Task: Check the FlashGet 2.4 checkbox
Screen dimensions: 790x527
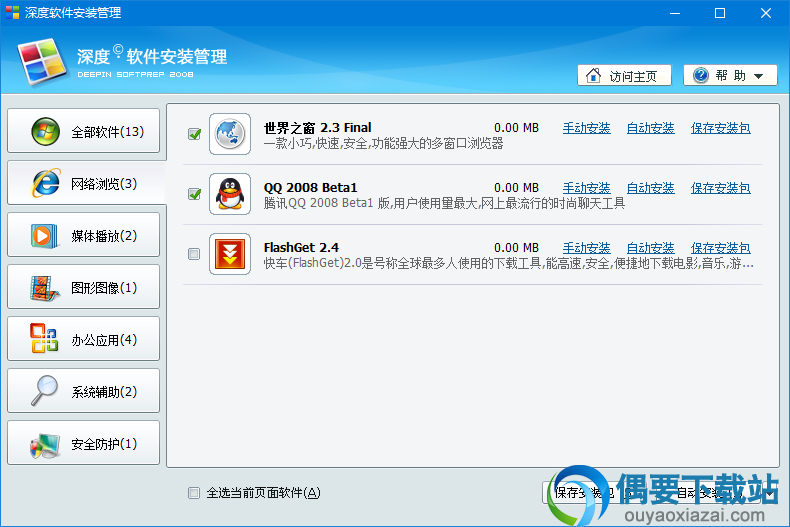Action: tap(194, 254)
